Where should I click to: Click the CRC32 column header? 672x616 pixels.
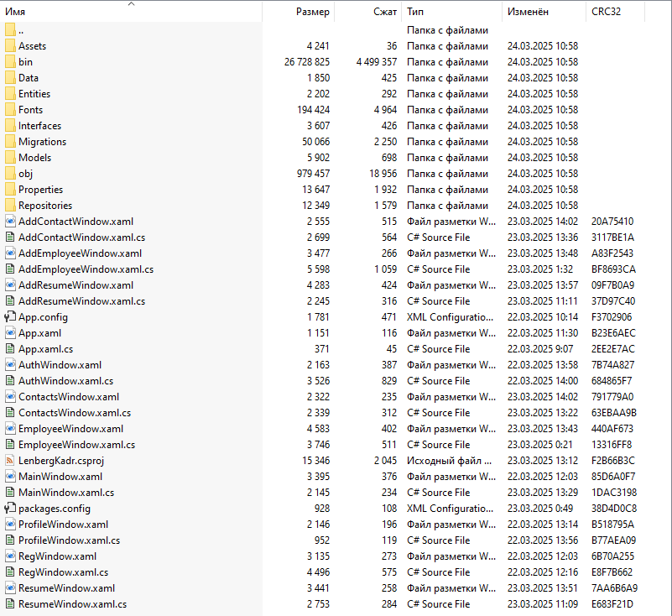[x=607, y=12]
